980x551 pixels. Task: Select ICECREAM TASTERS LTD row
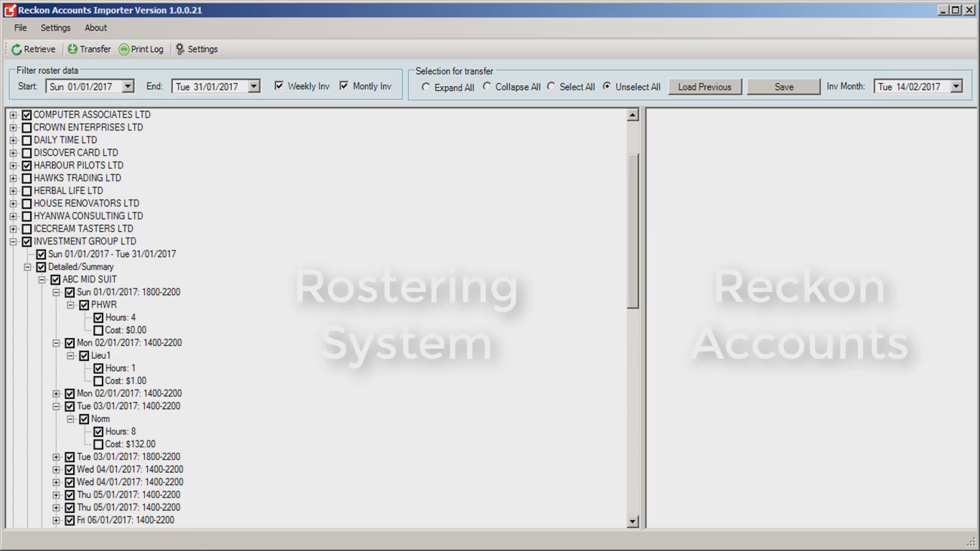point(83,229)
